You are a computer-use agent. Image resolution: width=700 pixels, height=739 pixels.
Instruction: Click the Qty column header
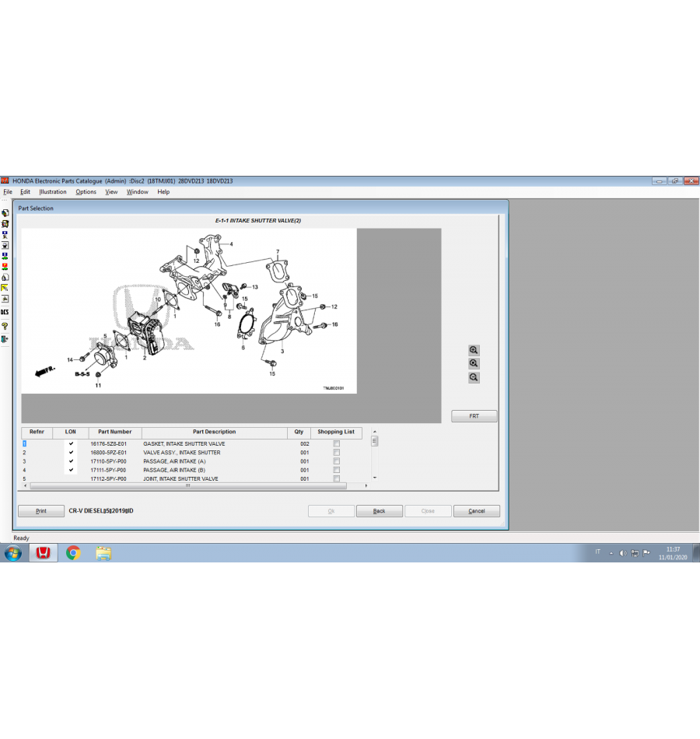299,433
